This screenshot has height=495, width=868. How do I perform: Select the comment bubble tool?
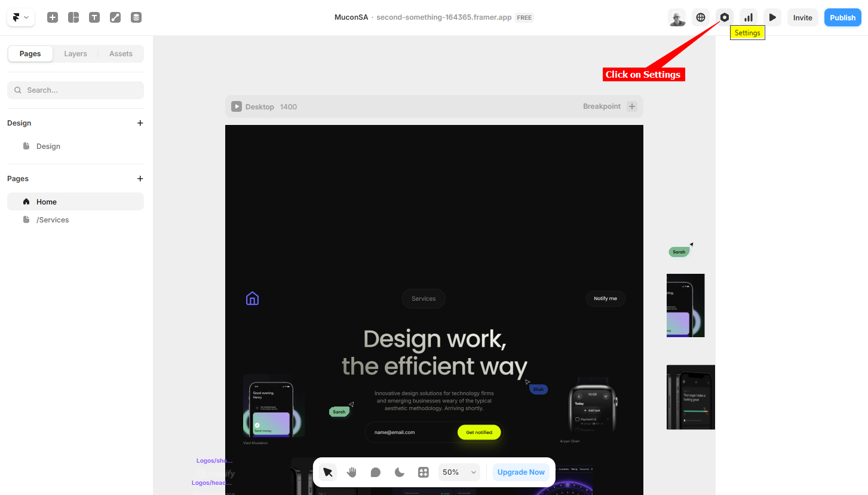coord(376,472)
